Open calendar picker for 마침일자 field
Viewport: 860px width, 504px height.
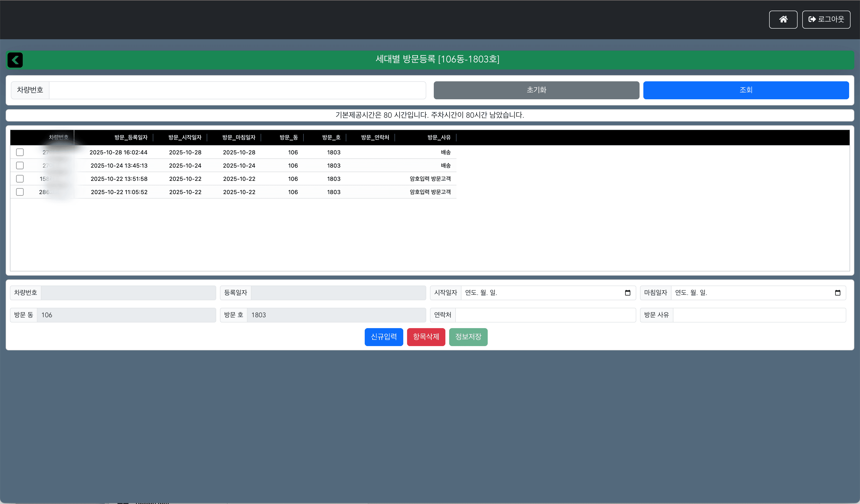837,293
